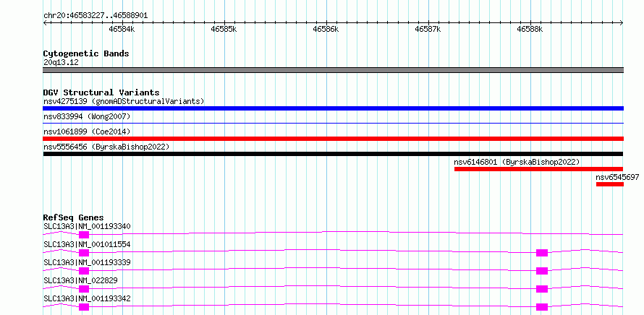Click the 46587k ruler tick label
The image size is (644, 315).
(428, 29)
